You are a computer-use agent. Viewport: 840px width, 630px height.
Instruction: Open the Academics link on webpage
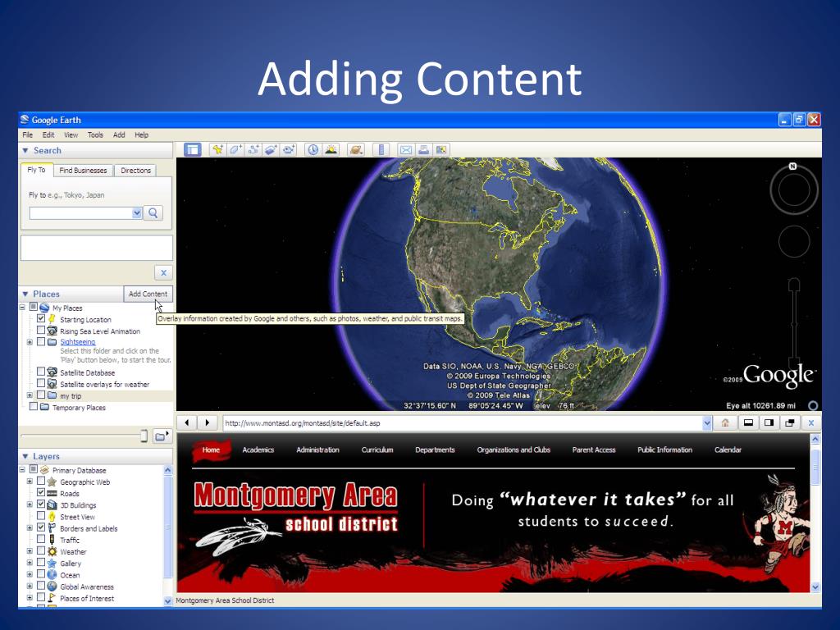point(258,450)
